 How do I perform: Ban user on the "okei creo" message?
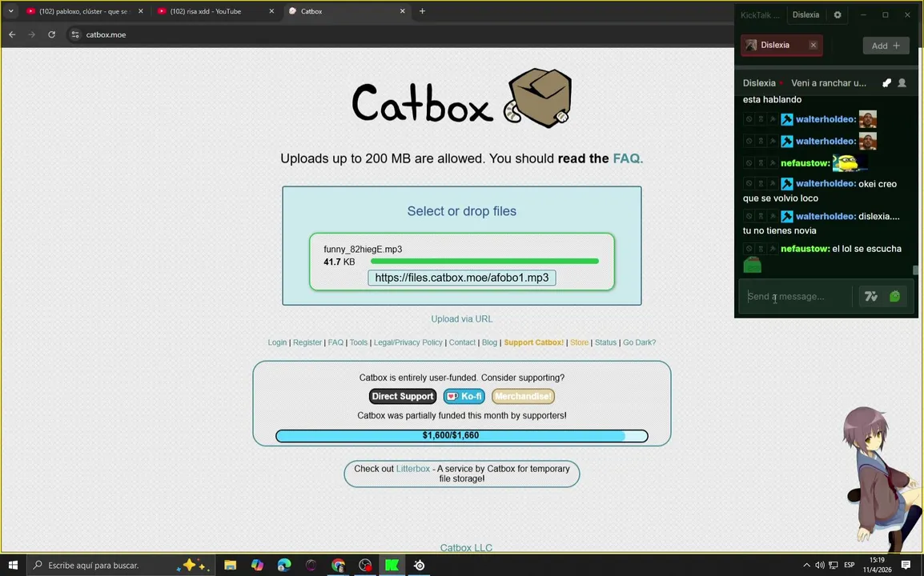coord(749,184)
